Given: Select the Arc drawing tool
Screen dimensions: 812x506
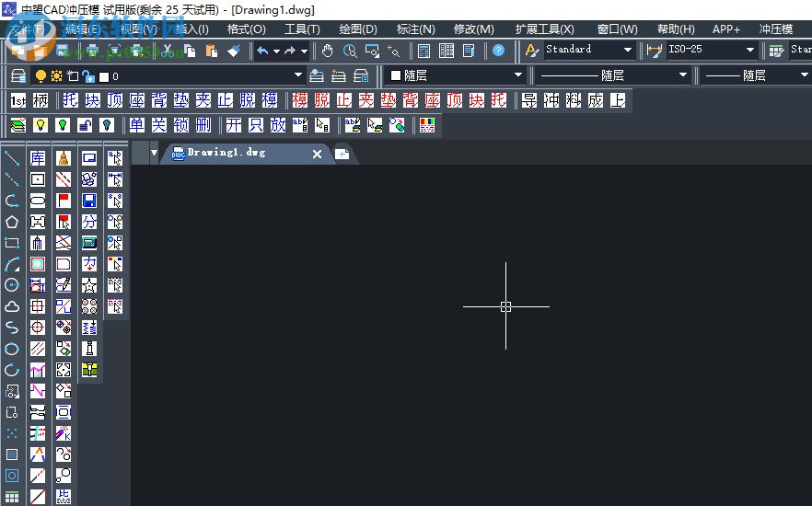Looking at the screenshot, I should 11,264.
